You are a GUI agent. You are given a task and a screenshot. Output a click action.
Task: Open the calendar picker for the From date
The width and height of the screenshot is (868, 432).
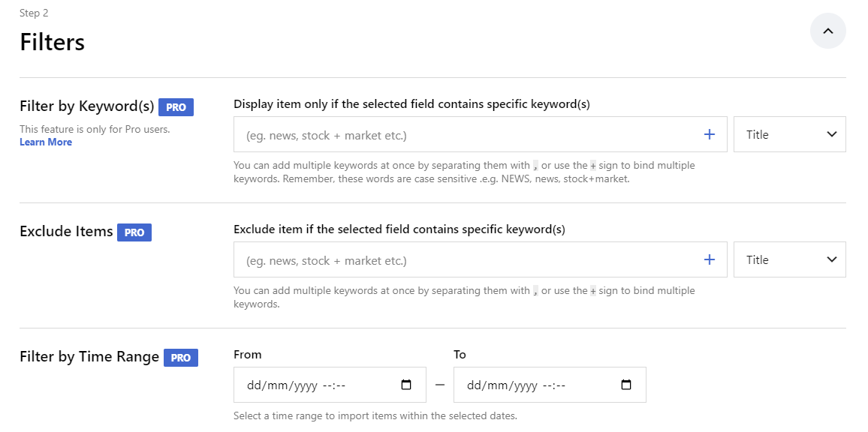(406, 384)
